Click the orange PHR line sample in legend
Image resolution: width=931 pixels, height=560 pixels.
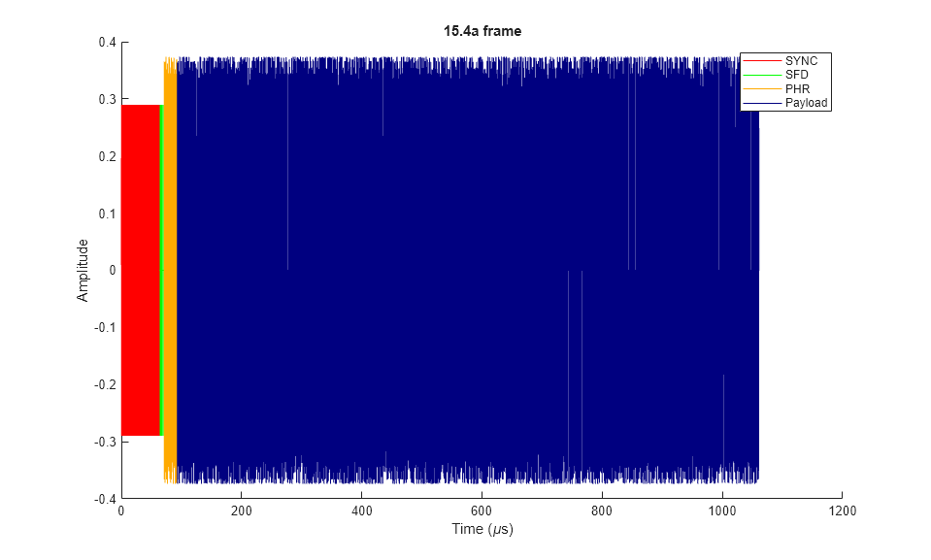click(x=762, y=88)
